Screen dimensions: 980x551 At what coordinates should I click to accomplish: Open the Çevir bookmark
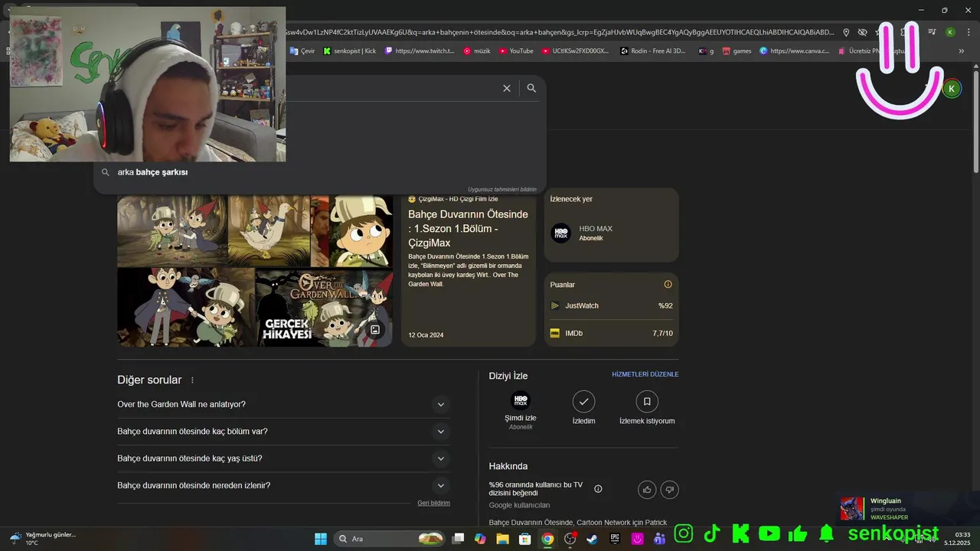302,51
